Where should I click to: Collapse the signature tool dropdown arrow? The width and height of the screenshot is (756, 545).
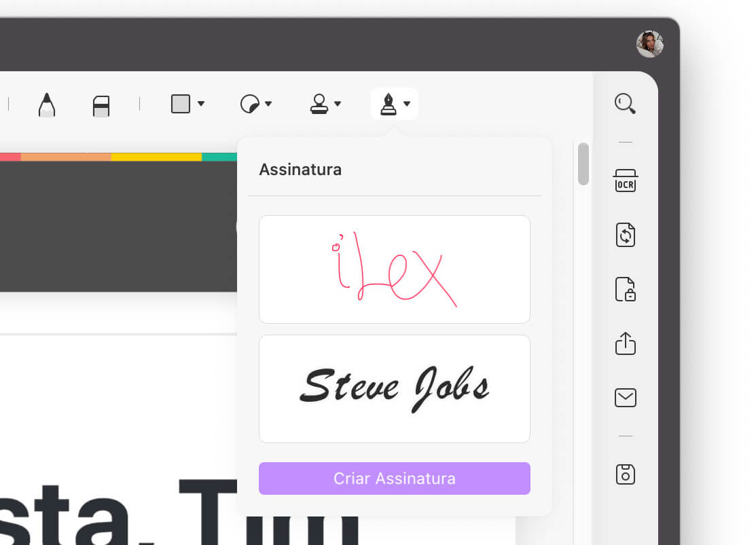pos(407,104)
